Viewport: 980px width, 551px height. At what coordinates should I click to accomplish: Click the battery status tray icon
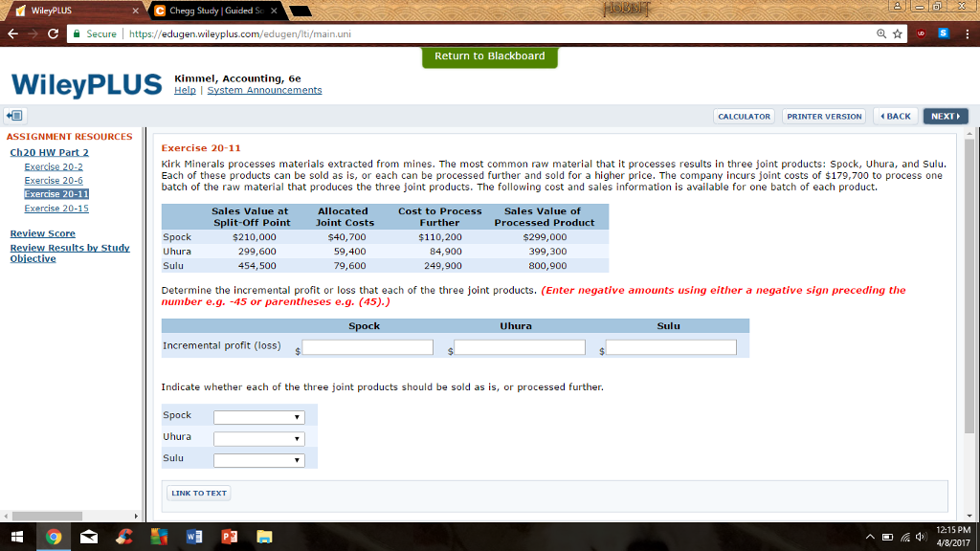(x=887, y=537)
